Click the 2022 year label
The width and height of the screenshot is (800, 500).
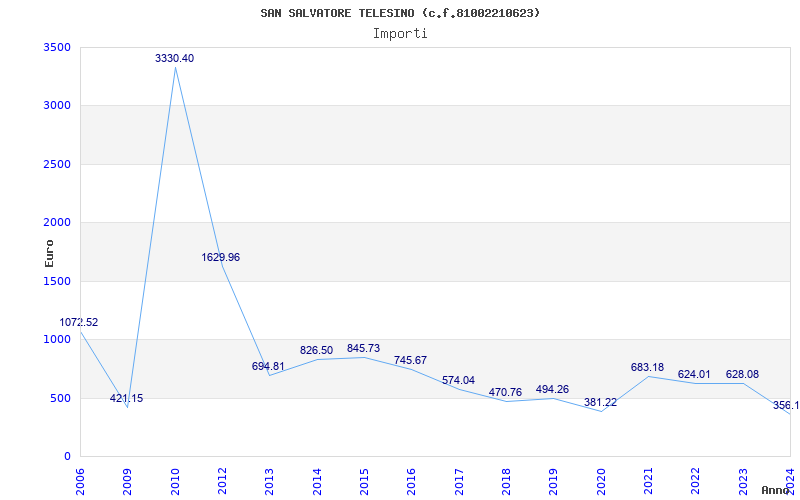(x=695, y=482)
